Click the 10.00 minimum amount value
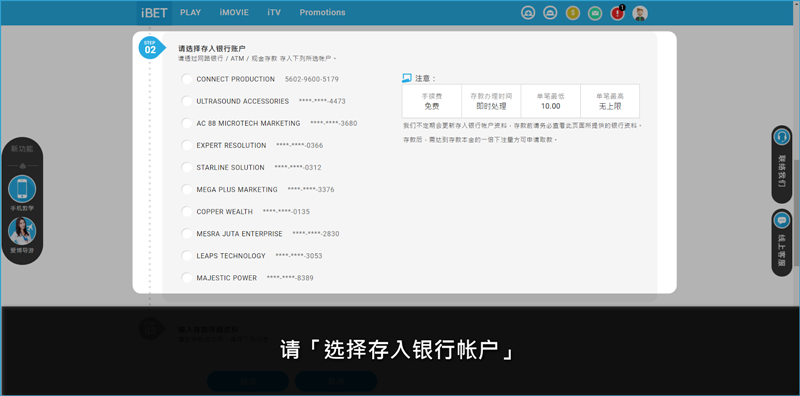800x396 pixels. [x=551, y=106]
